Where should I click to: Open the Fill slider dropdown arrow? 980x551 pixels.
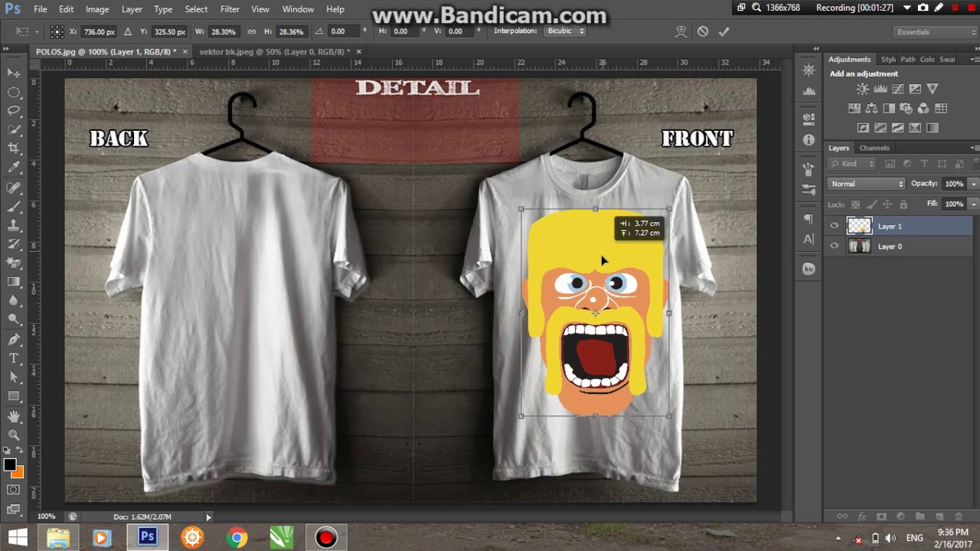point(973,204)
